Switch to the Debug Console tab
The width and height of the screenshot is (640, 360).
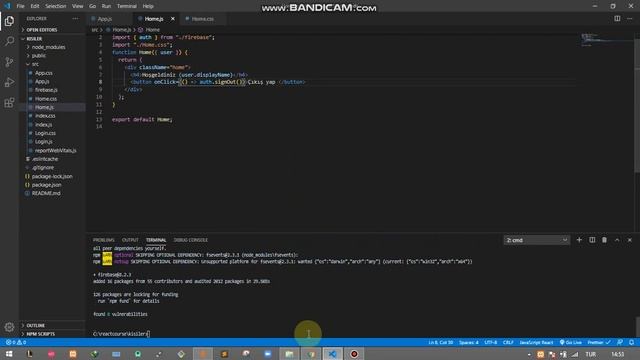tap(191, 240)
